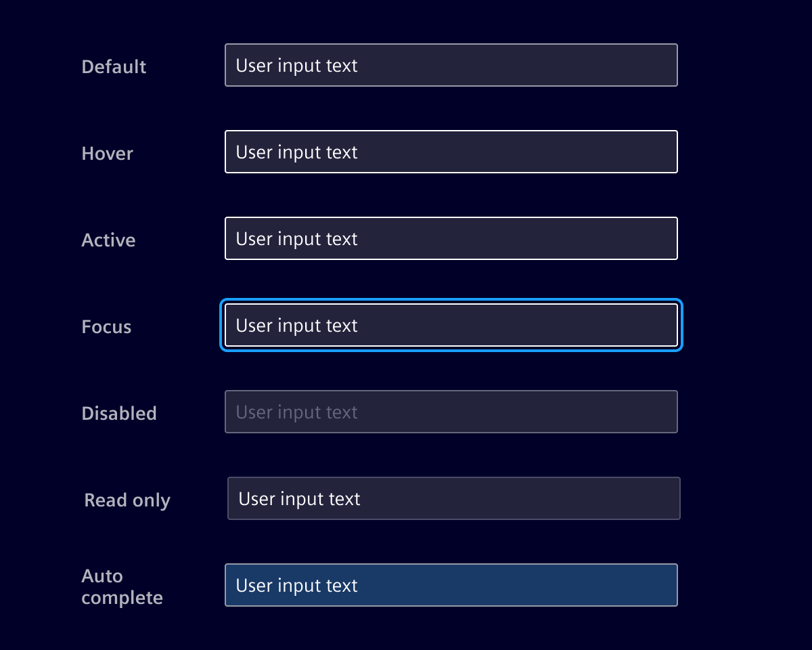Click 'User input text' in Auto complete field
The image size is (812, 650).
(x=296, y=585)
